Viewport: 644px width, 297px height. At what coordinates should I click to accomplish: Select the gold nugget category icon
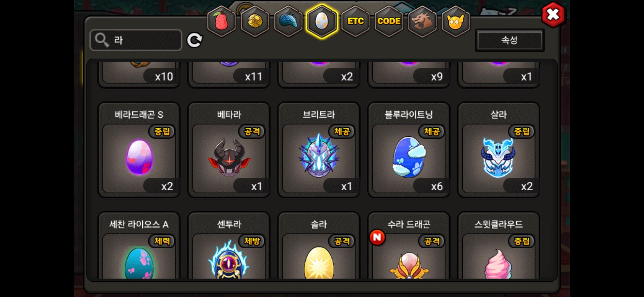click(255, 21)
